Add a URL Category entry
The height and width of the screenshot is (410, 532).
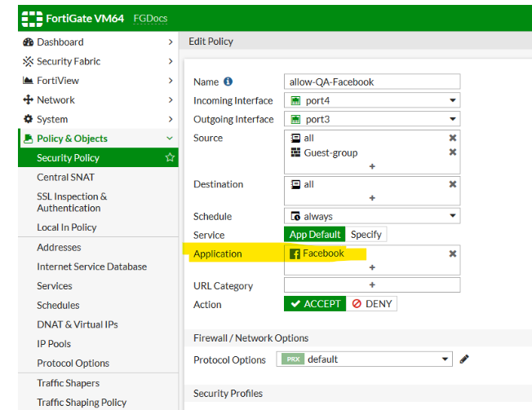372,284
